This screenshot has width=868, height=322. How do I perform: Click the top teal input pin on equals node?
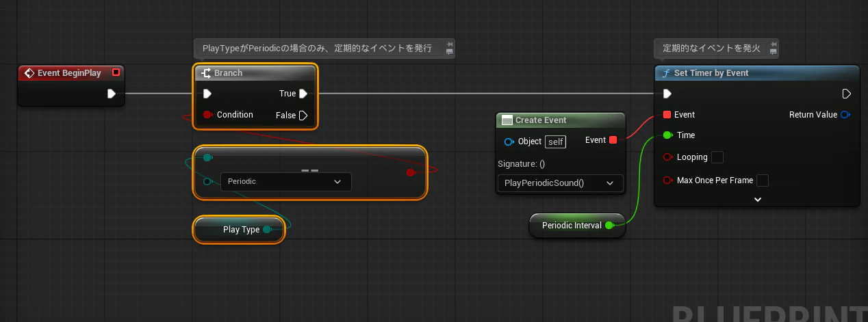tap(207, 158)
